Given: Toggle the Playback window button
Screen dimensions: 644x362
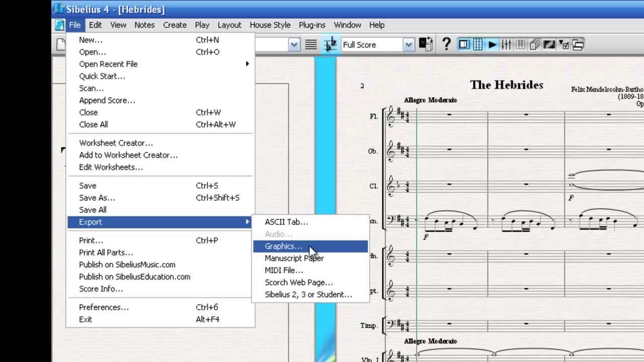Looking at the screenshot, I should tap(492, 45).
